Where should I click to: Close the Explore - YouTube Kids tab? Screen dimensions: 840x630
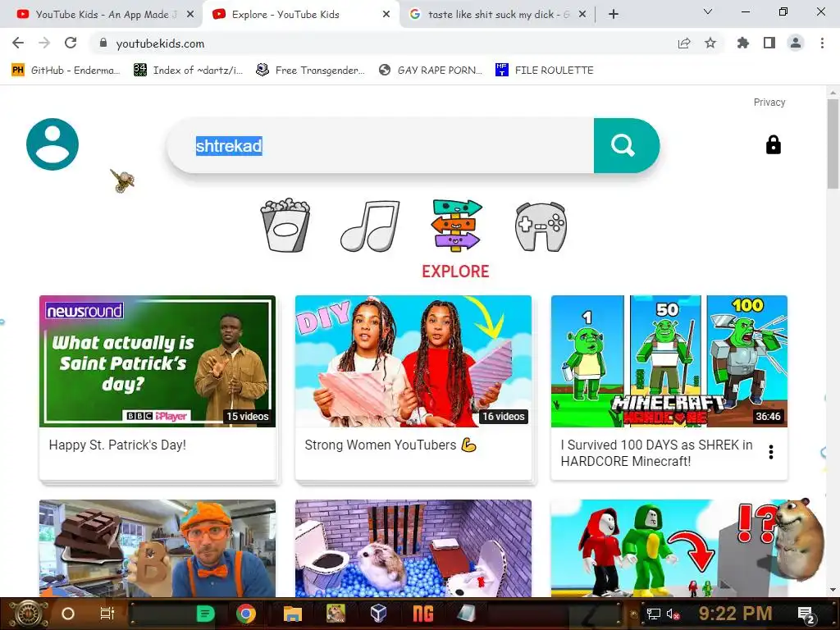point(386,15)
